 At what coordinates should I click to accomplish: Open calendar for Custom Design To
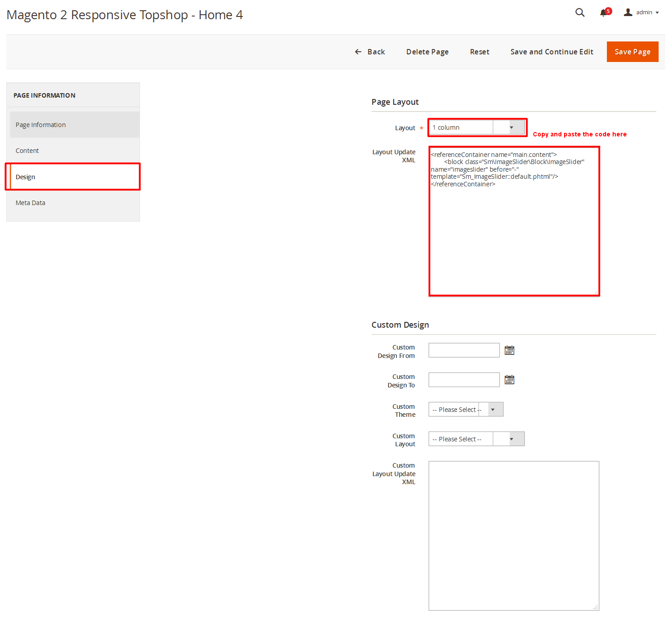pyautogui.click(x=509, y=380)
